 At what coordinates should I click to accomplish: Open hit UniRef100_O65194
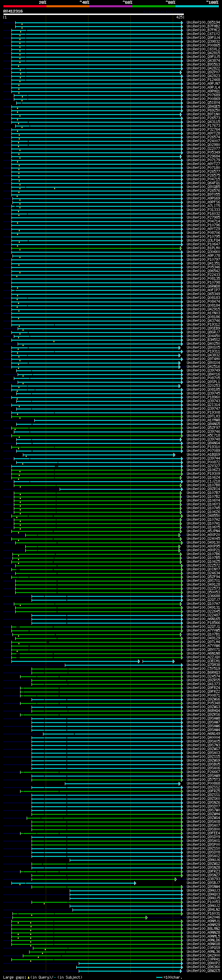tap(203, 23)
